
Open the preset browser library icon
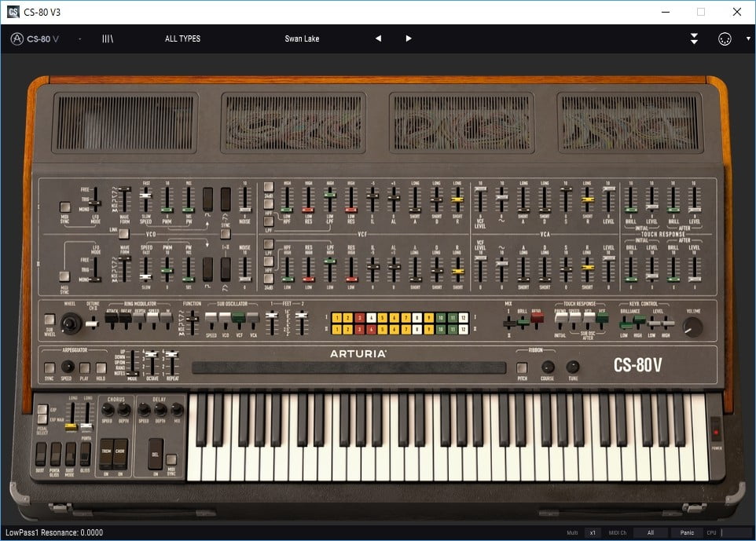[x=108, y=38]
